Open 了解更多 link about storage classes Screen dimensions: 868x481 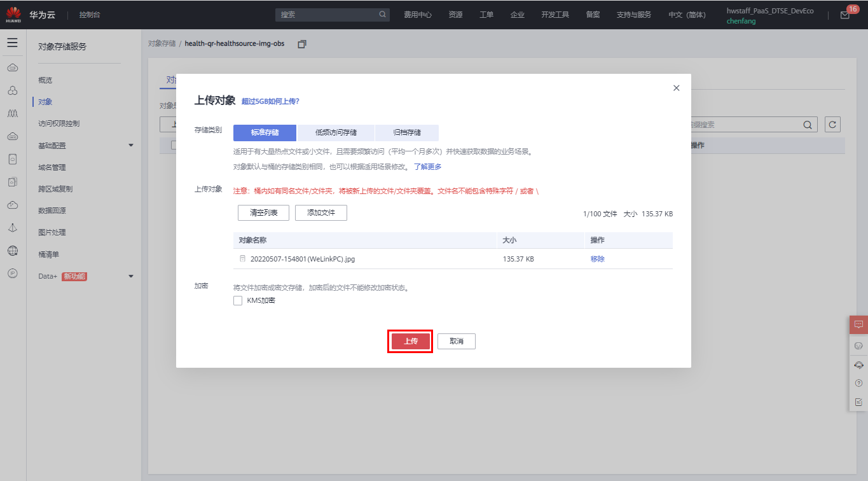point(428,167)
